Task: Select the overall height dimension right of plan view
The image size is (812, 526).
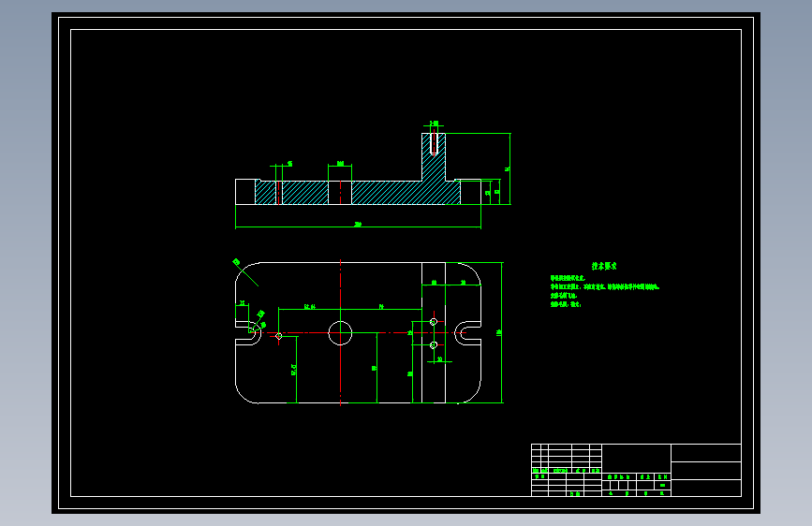Action: pos(501,332)
